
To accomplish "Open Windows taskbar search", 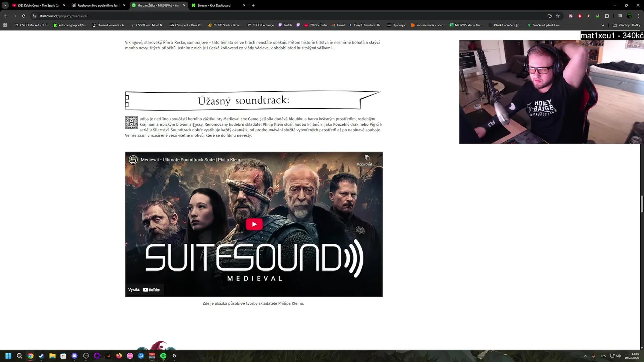I will pos(19,356).
